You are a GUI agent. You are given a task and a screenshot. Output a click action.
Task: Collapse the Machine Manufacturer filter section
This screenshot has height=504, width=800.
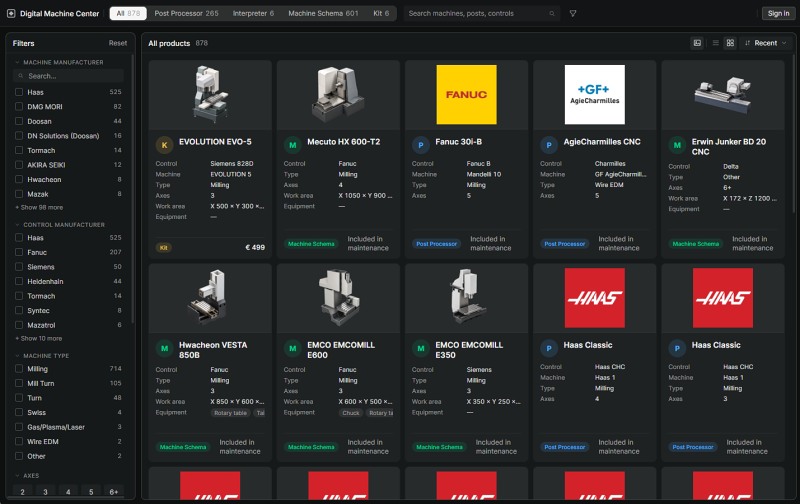point(59,62)
